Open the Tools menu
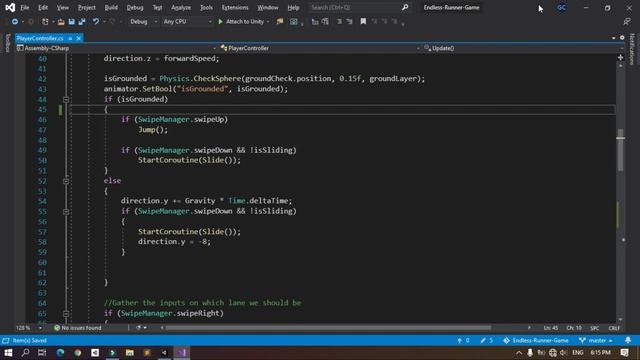 (206, 7)
